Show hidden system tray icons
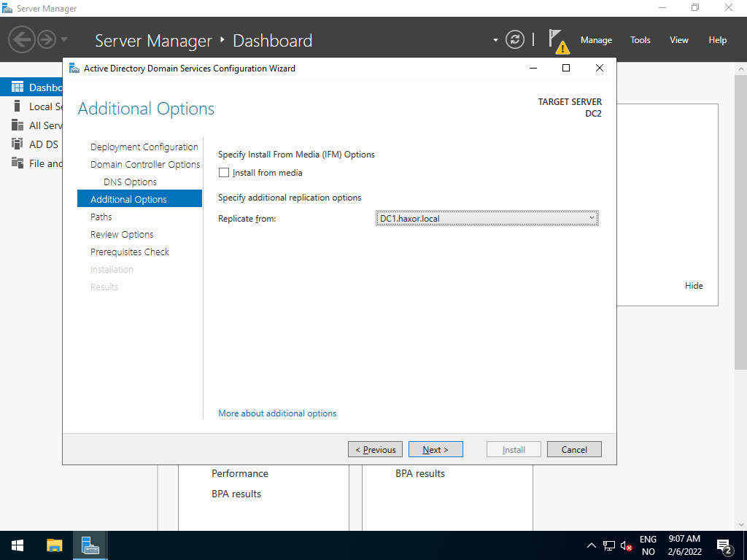This screenshot has width=747, height=560. (592, 546)
